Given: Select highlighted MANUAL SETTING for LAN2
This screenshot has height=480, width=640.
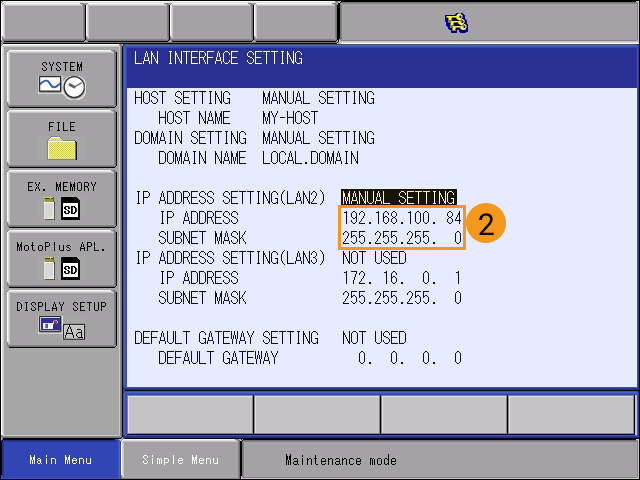Looking at the screenshot, I should point(399,198).
